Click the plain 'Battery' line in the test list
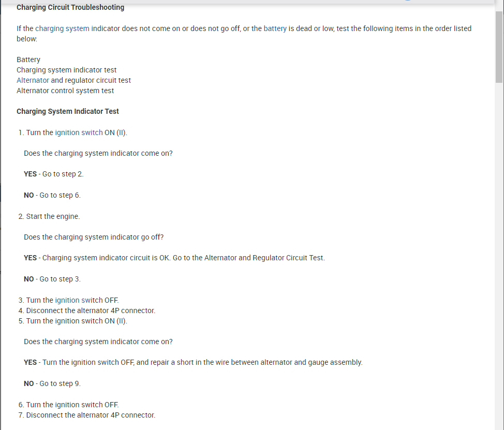504x430 pixels. tap(28, 60)
